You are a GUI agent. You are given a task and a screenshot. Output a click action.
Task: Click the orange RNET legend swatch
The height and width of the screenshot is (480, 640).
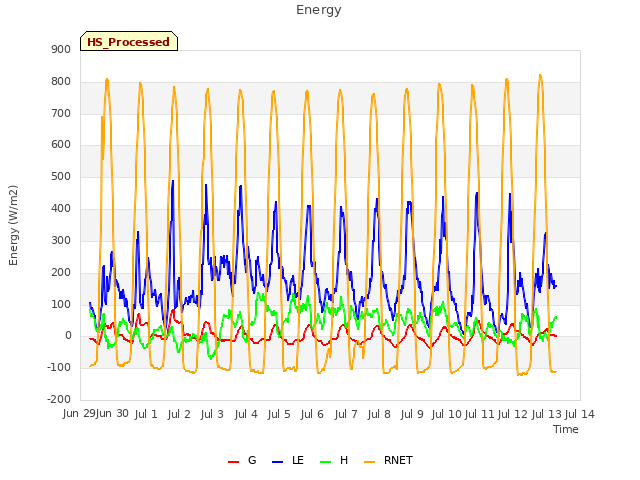coord(369,462)
